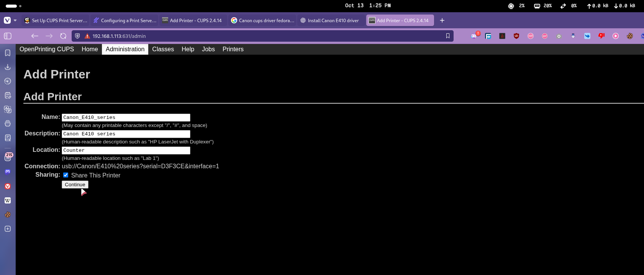
Task: Open the Downloads panel in sidebar
Action: [8, 67]
